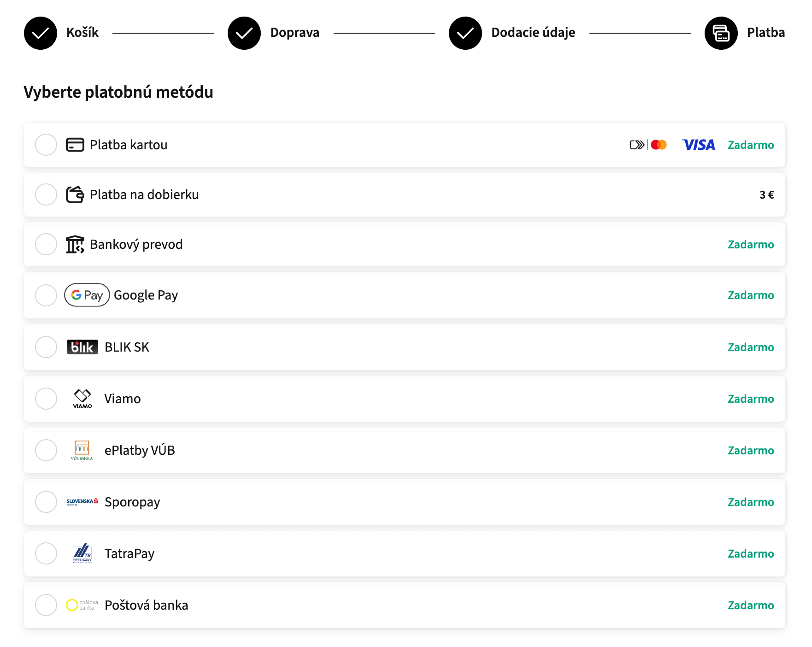Click the VÚB Banka logo icon
The image size is (812, 647).
click(82, 450)
